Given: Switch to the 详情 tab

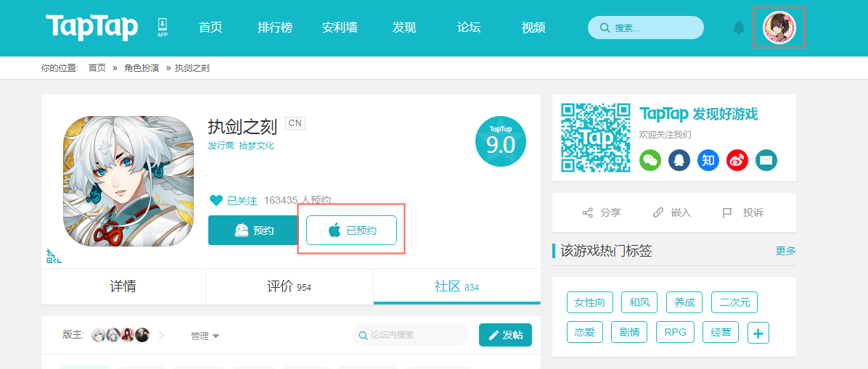Looking at the screenshot, I should click(x=123, y=286).
